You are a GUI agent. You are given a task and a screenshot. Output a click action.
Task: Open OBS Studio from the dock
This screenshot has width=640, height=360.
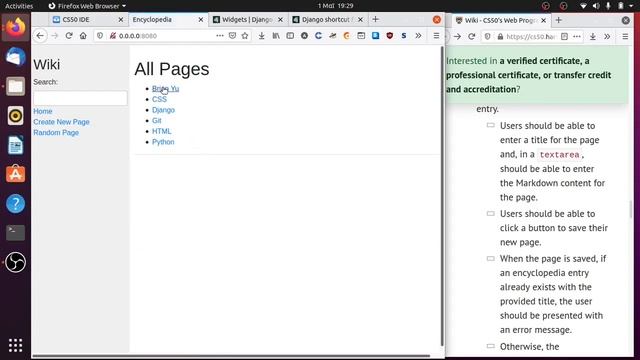(x=16, y=262)
